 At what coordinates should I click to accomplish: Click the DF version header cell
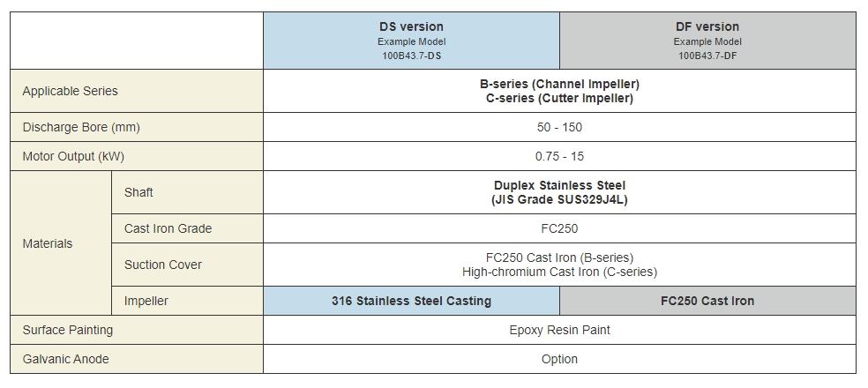tap(707, 41)
